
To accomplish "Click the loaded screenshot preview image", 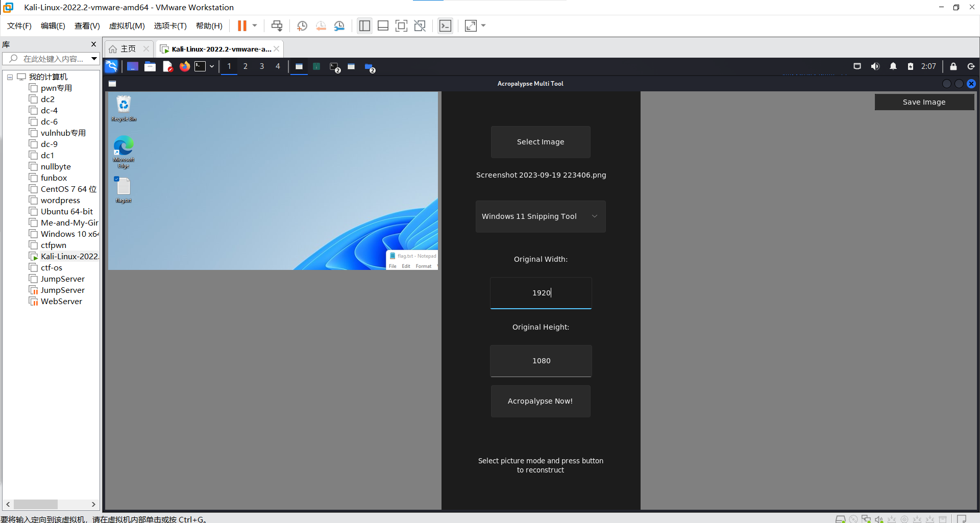I will 273,181.
